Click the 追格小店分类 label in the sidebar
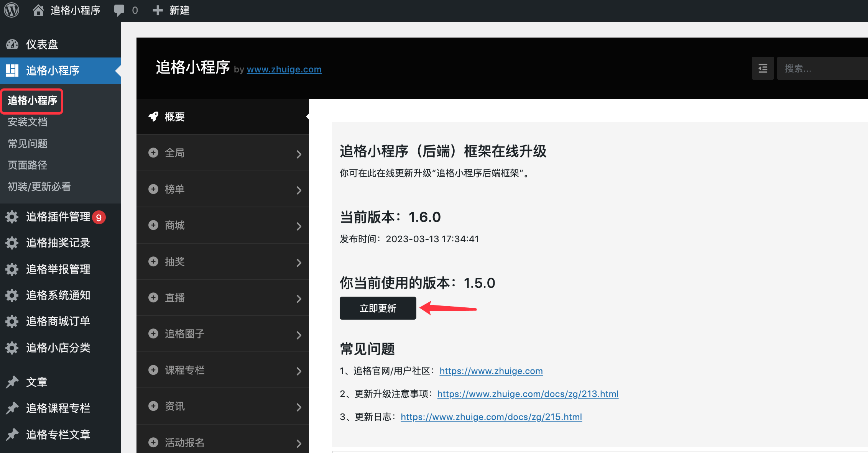The height and width of the screenshot is (453, 868). tap(58, 348)
